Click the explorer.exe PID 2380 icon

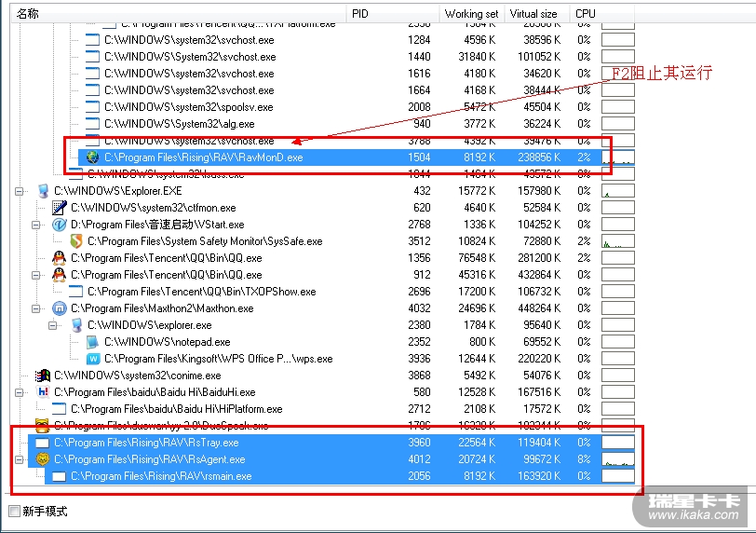[x=76, y=325]
